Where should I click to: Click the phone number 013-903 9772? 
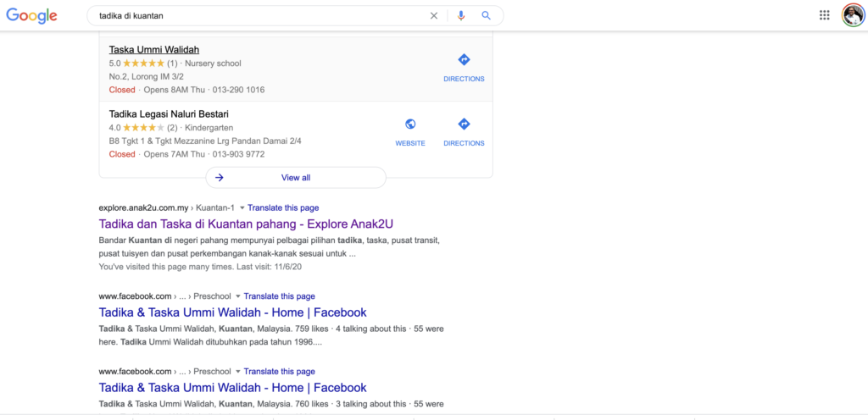coord(238,154)
